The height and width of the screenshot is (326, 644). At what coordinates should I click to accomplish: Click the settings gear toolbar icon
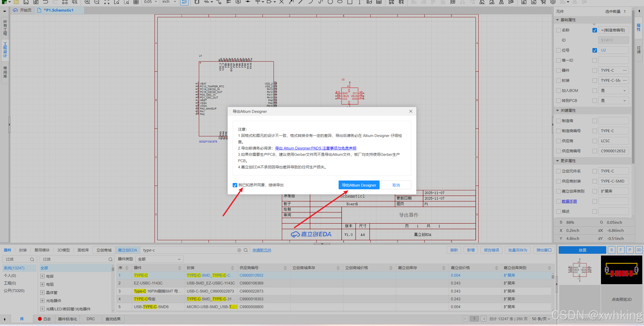coord(553,2)
